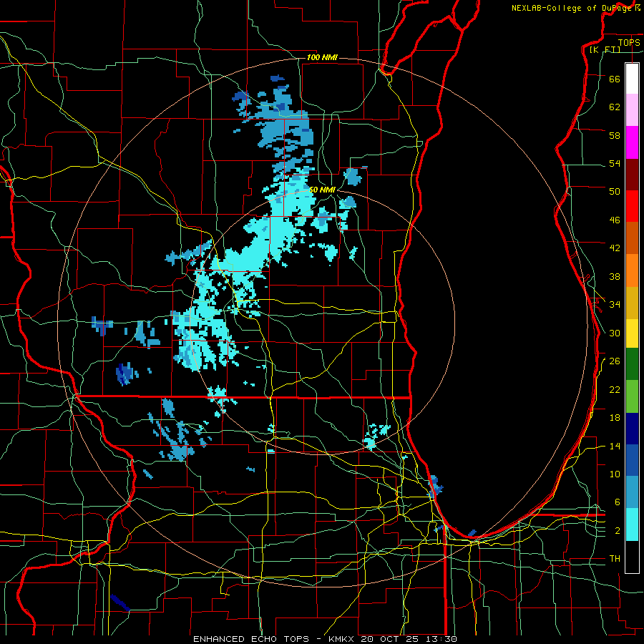Click the 10 value on the legend
The height and width of the screenshot is (644, 644).
pyautogui.click(x=615, y=474)
